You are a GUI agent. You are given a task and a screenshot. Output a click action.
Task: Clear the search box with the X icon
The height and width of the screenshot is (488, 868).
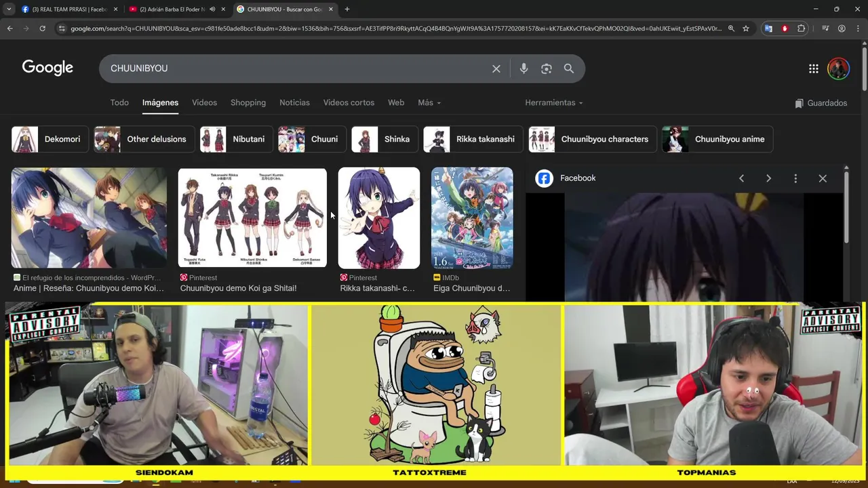(x=496, y=68)
